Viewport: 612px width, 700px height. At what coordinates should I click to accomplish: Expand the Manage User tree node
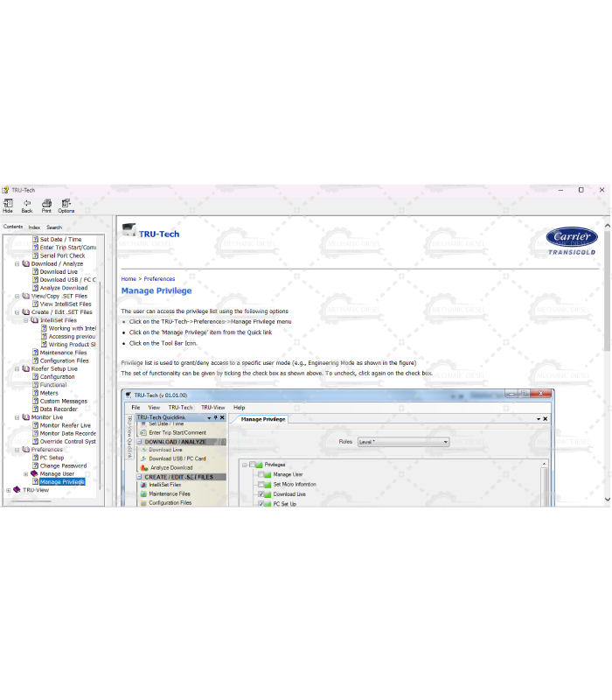[x=25, y=473]
